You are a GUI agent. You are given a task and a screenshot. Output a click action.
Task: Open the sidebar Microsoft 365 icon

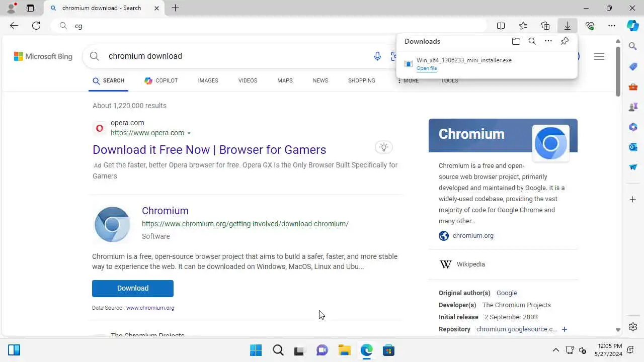633,127
